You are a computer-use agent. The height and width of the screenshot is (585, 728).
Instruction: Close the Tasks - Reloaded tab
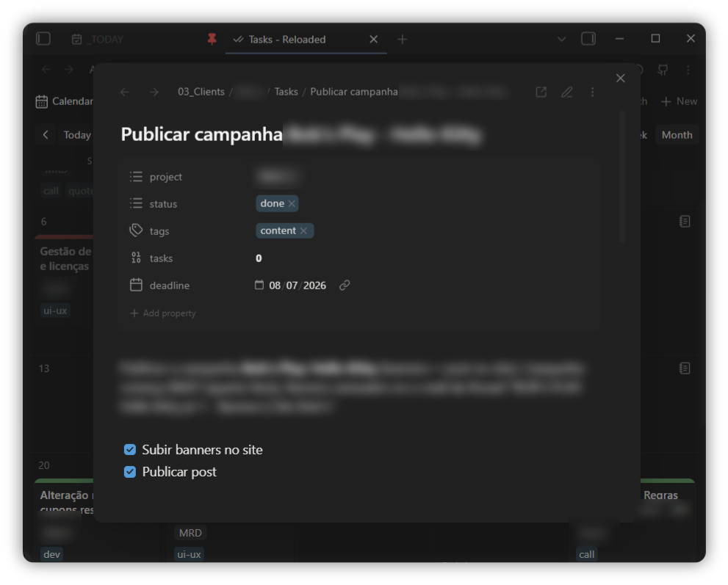pos(373,40)
